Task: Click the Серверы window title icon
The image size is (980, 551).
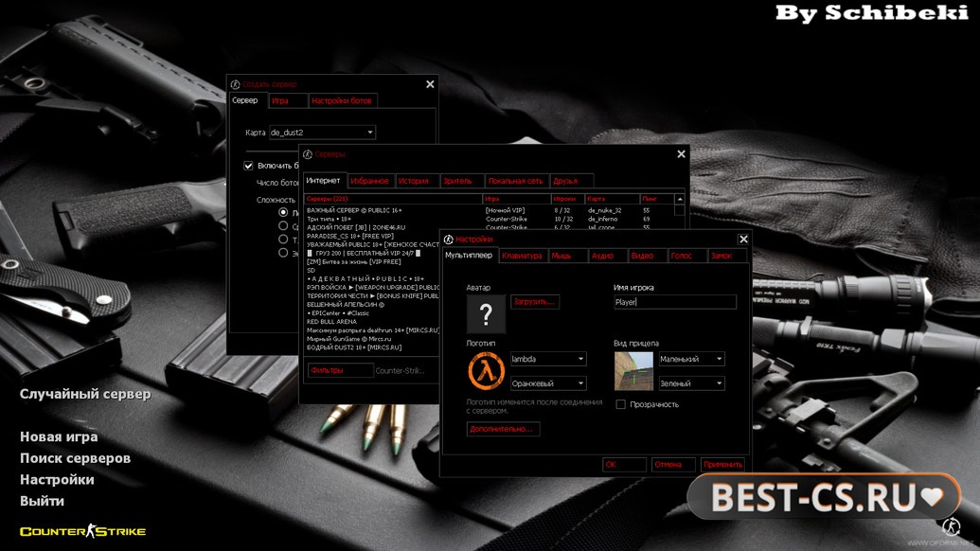Action: point(308,154)
